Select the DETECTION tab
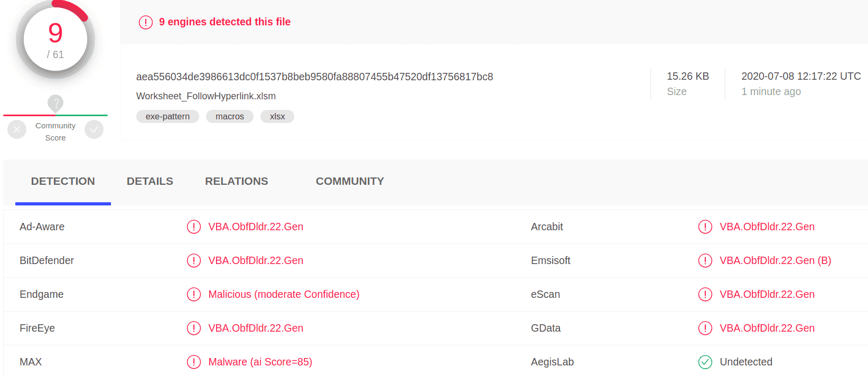The width and height of the screenshot is (868, 376). [63, 181]
